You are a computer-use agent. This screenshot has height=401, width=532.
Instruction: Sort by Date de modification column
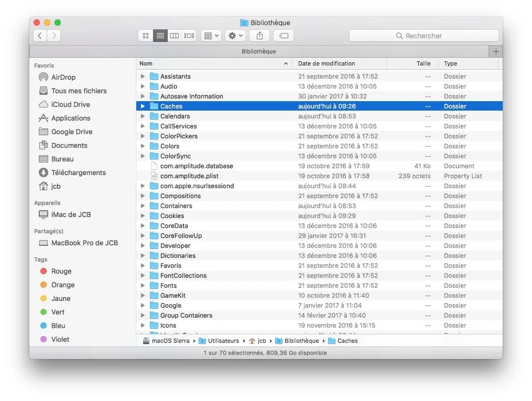[x=340, y=63]
